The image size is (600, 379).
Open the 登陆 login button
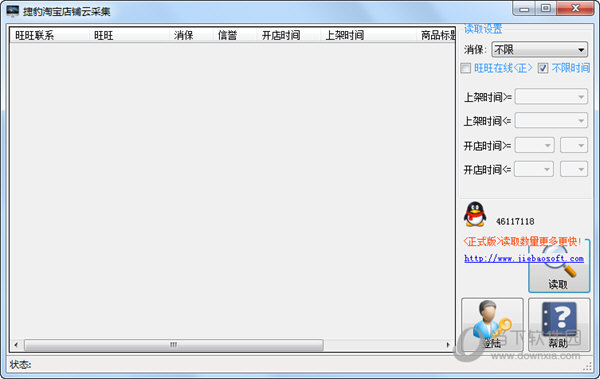click(492, 325)
